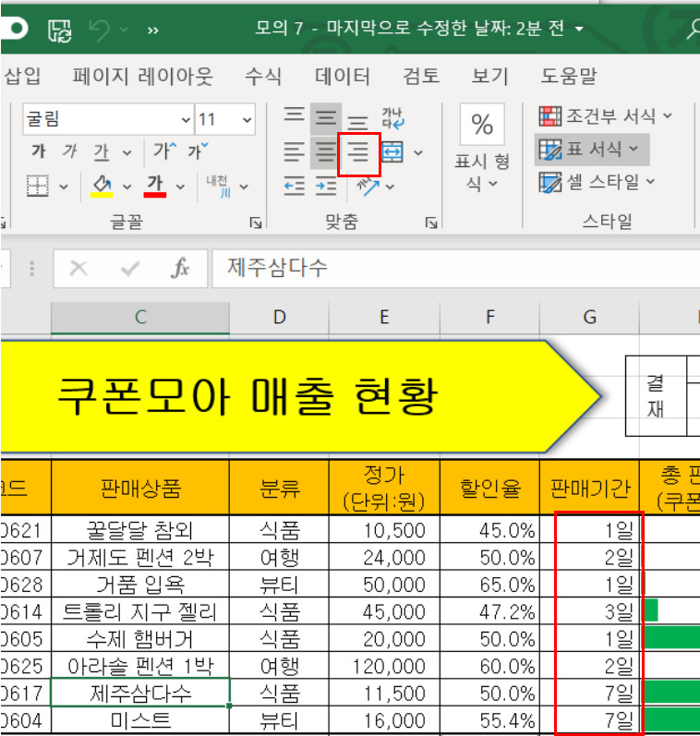Open the 도움말 tab
This screenshot has width=700, height=736.
tap(568, 76)
